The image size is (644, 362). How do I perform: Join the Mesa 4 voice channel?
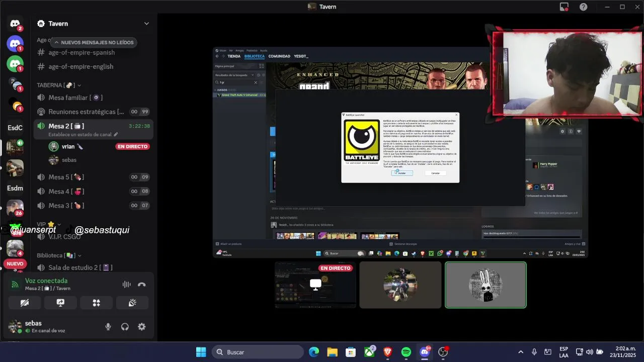coord(94,191)
